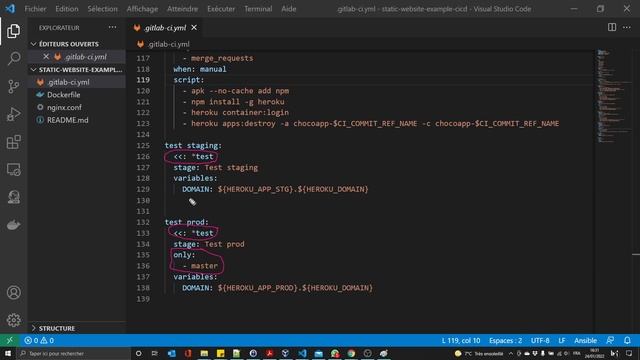
Task: Click the Windows taskbar search box
Action: [x=73, y=353]
